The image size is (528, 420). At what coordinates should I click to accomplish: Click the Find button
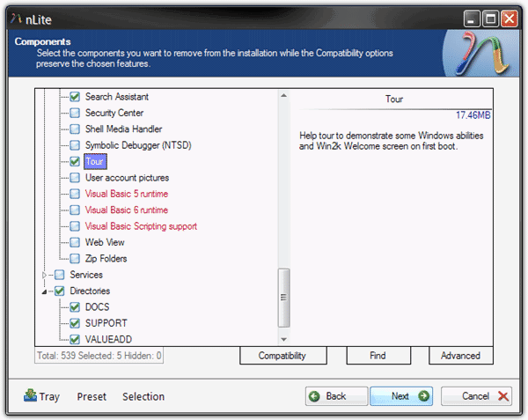[x=378, y=356]
